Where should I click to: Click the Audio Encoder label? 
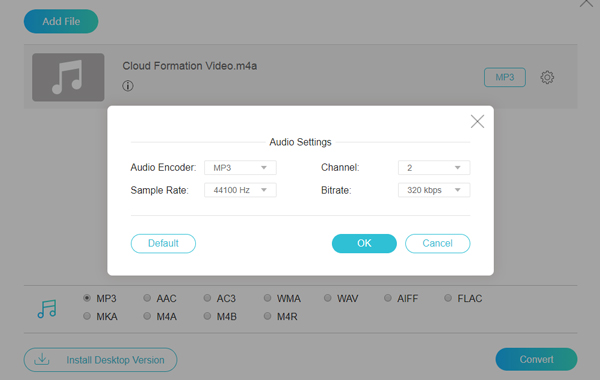pyautogui.click(x=163, y=167)
